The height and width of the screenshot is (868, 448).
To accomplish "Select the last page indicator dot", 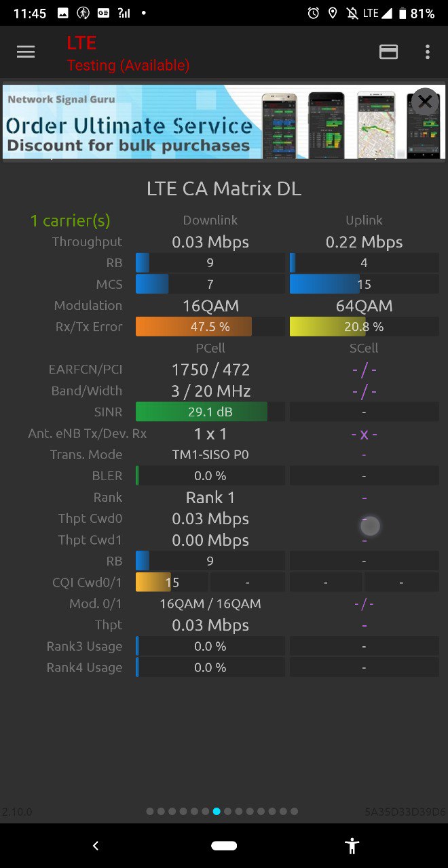I will (294, 811).
